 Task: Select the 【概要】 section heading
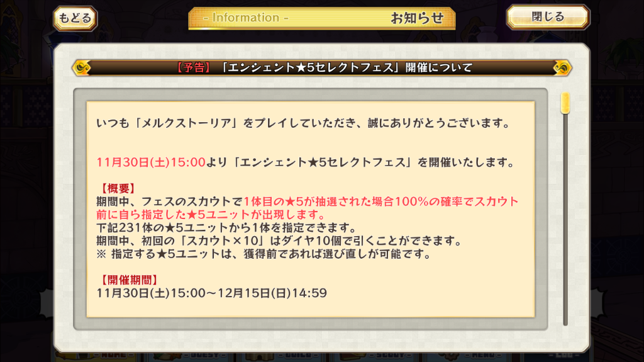(118, 188)
